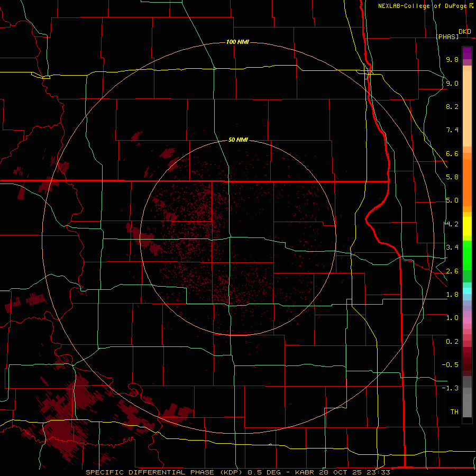The width and height of the screenshot is (476, 476).
Task: Click the [PHAS] units label
Action: pyautogui.click(x=447, y=36)
